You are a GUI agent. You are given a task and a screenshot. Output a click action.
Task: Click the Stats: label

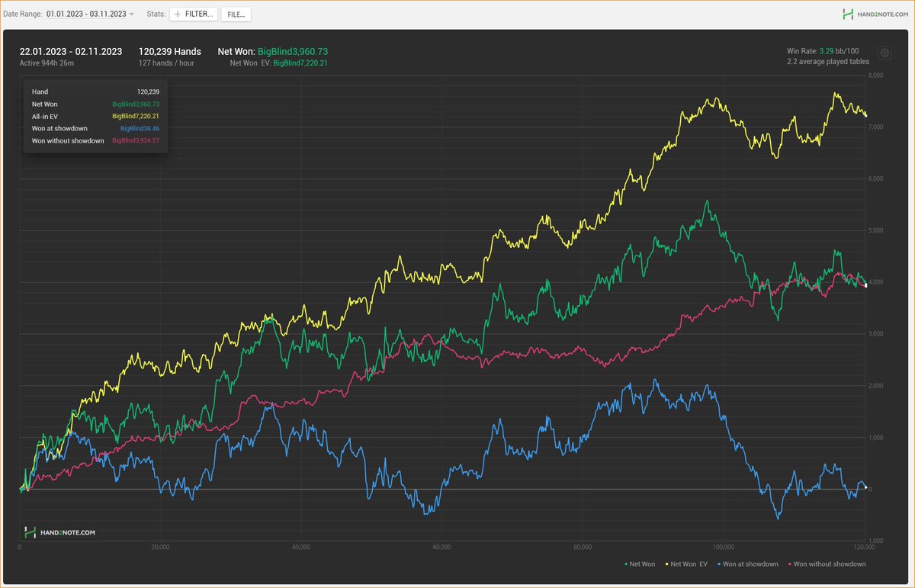pos(155,14)
